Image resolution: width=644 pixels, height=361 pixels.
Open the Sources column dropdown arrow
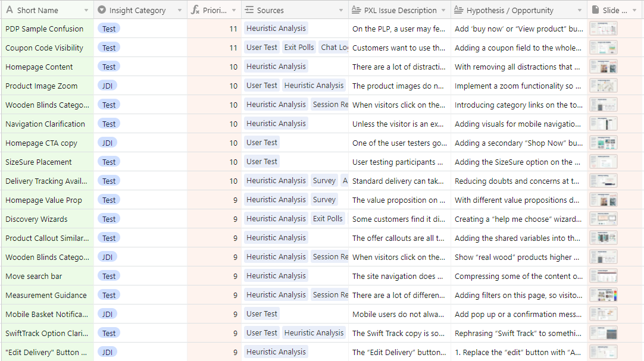[x=341, y=10]
